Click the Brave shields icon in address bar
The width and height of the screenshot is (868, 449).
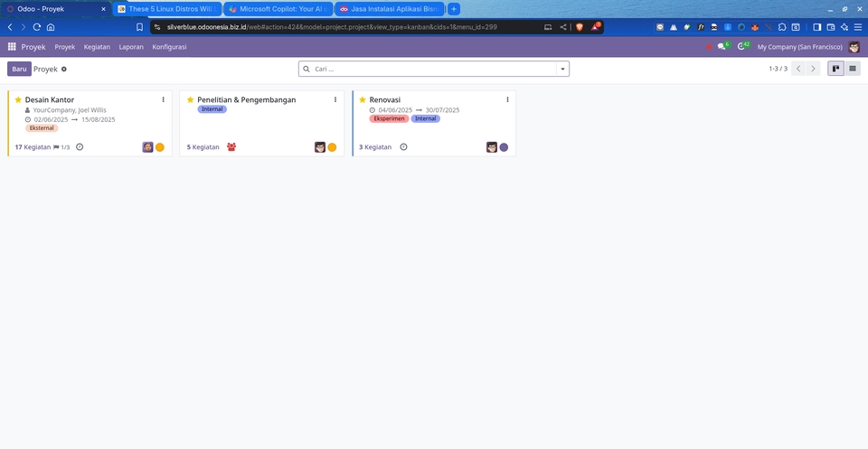point(579,27)
